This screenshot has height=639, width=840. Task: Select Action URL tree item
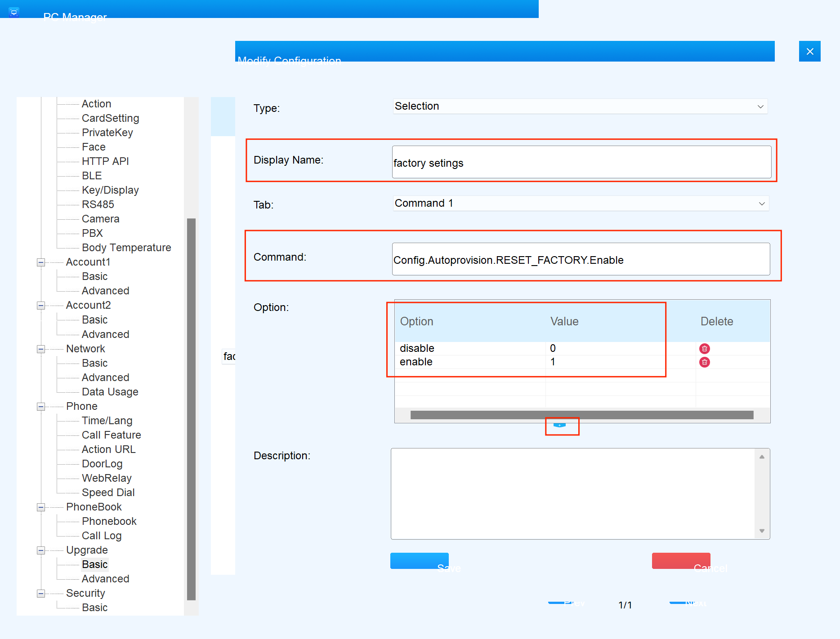click(109, 449)
